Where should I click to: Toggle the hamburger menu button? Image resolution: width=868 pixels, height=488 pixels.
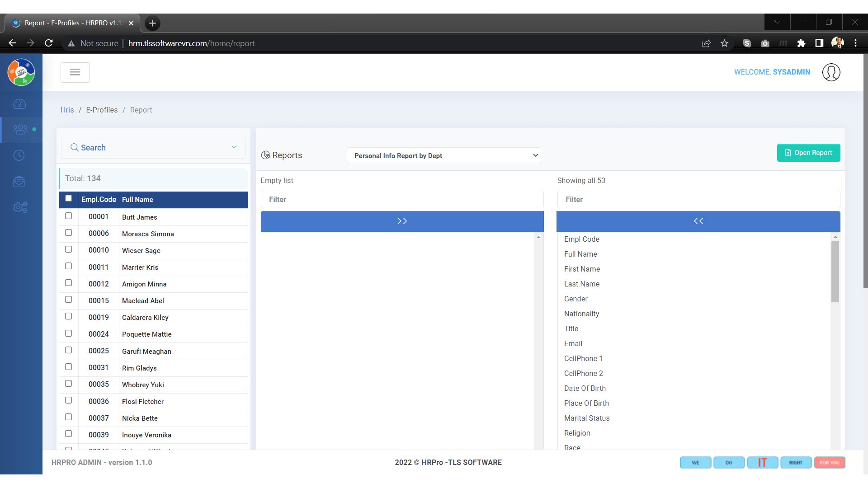coord(75,72)
